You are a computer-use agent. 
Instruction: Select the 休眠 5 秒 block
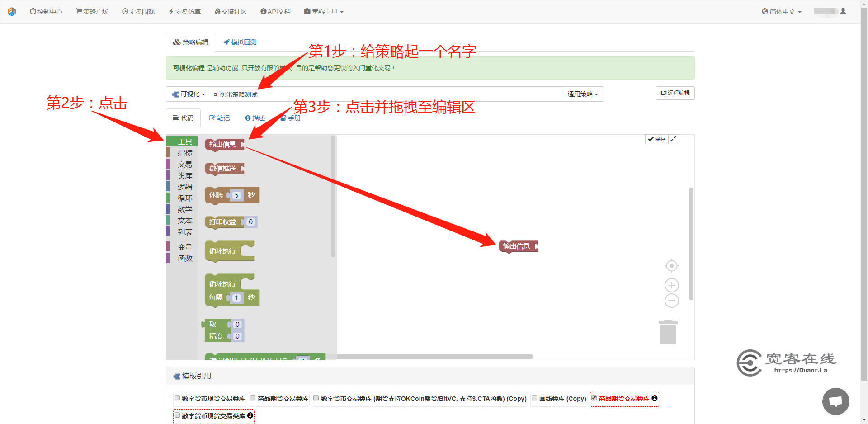232,195
